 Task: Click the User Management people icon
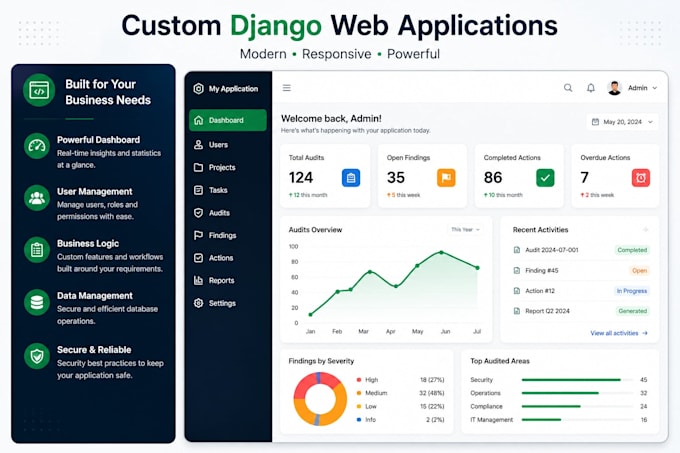[x=37, y=198]
